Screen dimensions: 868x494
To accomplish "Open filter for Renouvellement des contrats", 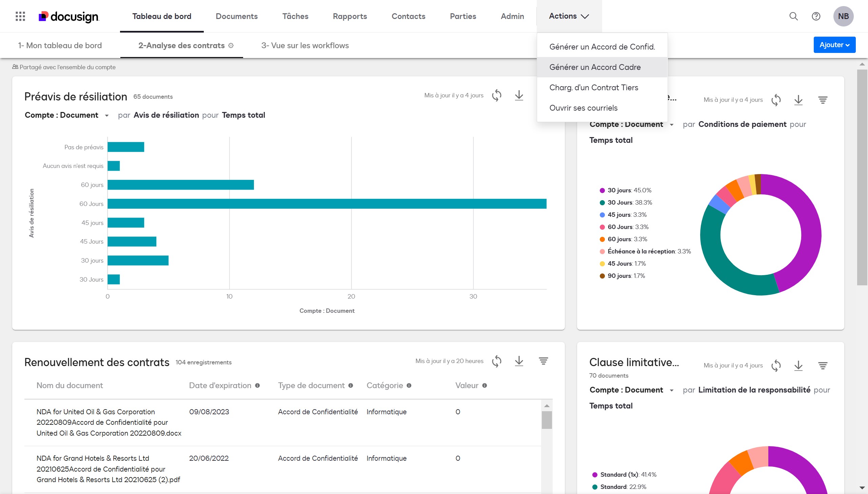I will click(544, 361).
